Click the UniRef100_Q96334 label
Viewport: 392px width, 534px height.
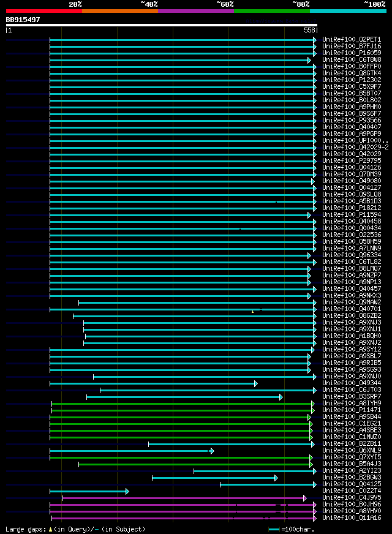tap(352, 255)
